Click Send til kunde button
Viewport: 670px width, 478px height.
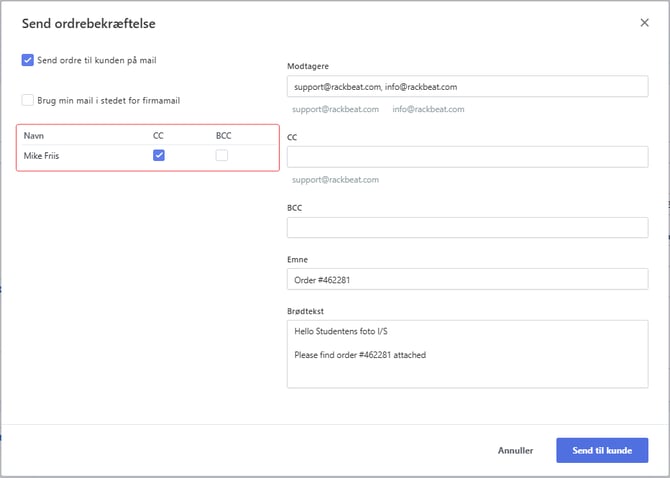(x=602, y=450)
